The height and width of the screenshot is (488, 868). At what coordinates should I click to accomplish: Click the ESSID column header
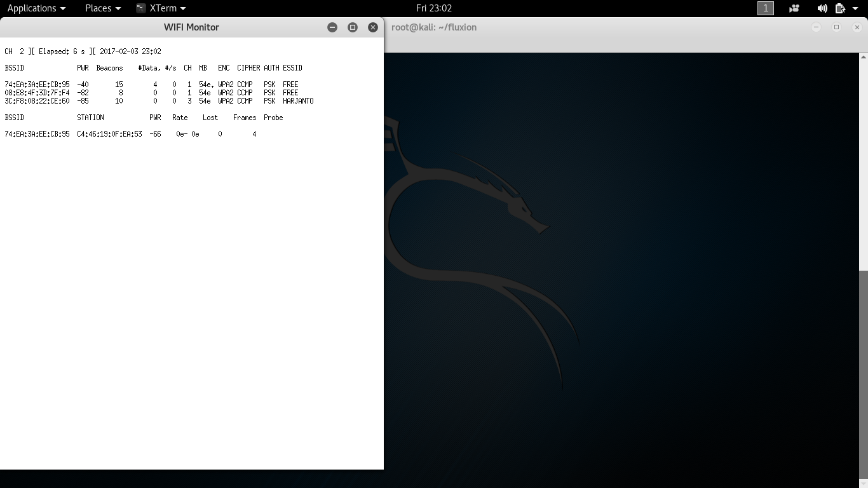[x=292, y=68]
